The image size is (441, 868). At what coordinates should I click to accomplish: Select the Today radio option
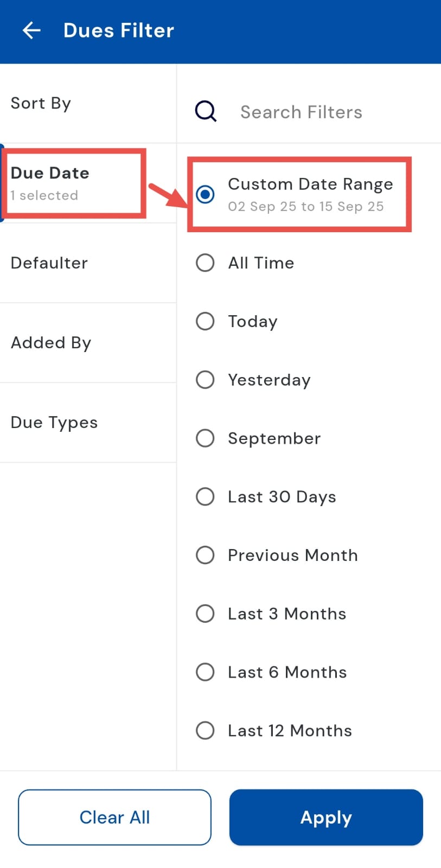coord(205,321)
